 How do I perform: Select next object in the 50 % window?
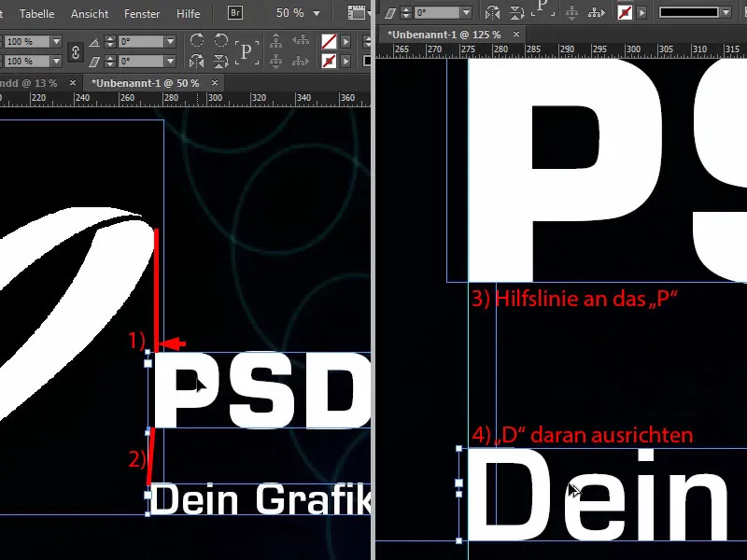tap(300, 62)
